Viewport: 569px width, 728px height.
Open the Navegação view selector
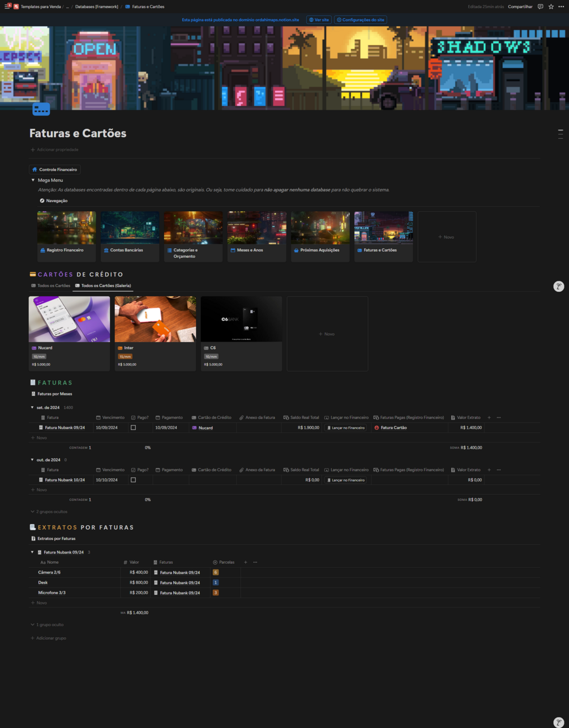[x=54, y=201]
